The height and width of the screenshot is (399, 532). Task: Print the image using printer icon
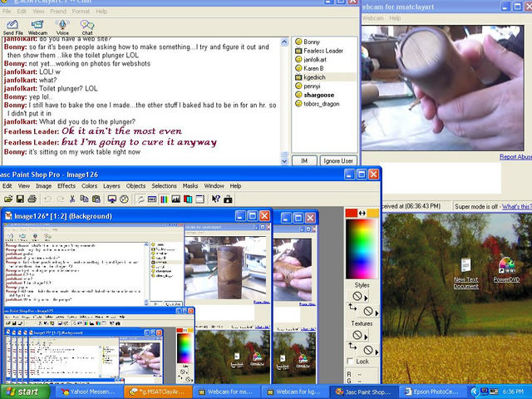32,199
